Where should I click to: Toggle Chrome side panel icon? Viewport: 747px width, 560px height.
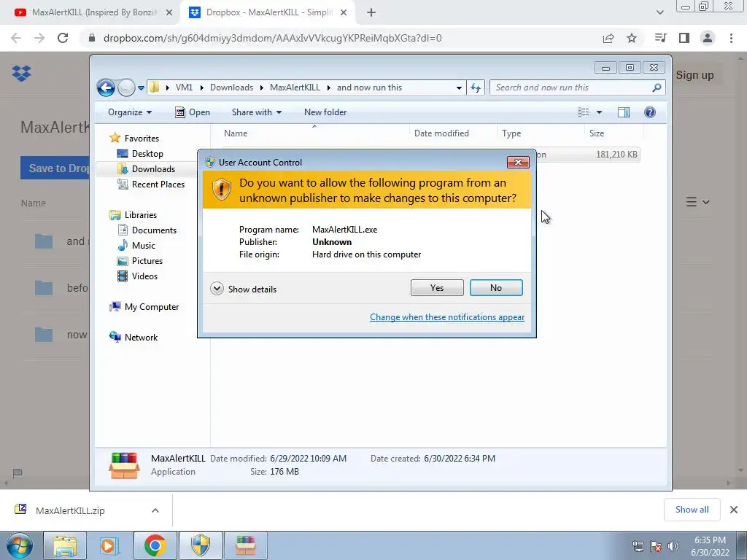[x=684, y=38]
